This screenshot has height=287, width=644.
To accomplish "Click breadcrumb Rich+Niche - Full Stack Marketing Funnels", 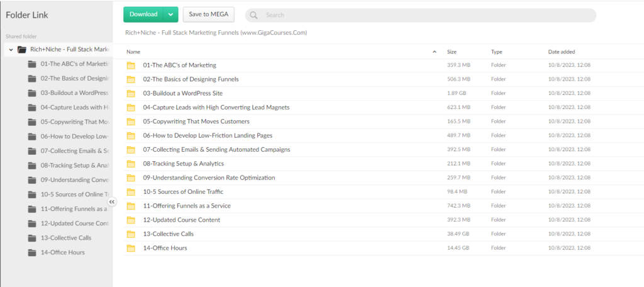I will [216, 33].
